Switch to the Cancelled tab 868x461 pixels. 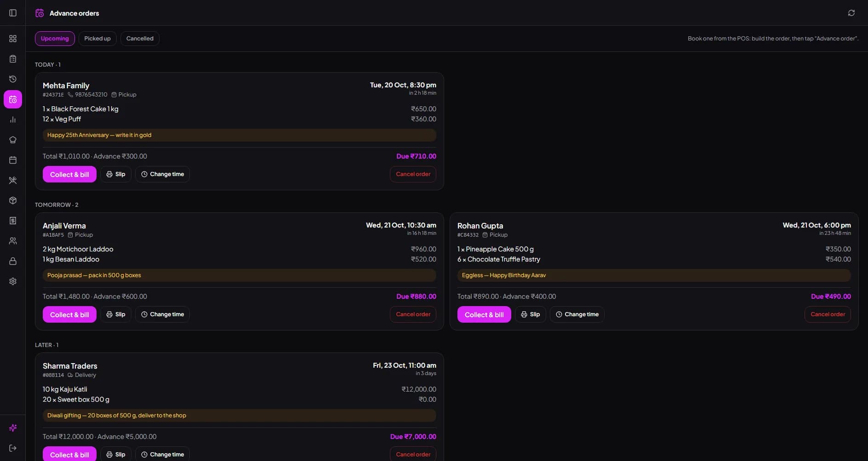[140, 39]
